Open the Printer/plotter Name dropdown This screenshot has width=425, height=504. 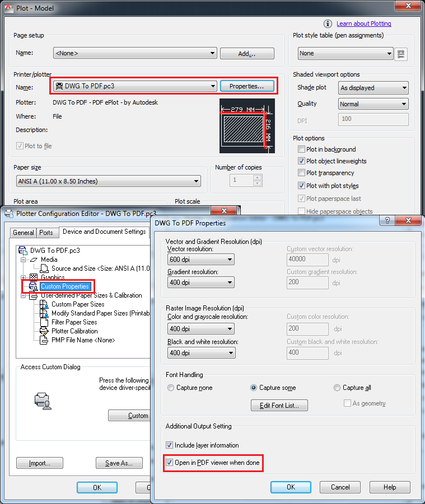point(135,86)
